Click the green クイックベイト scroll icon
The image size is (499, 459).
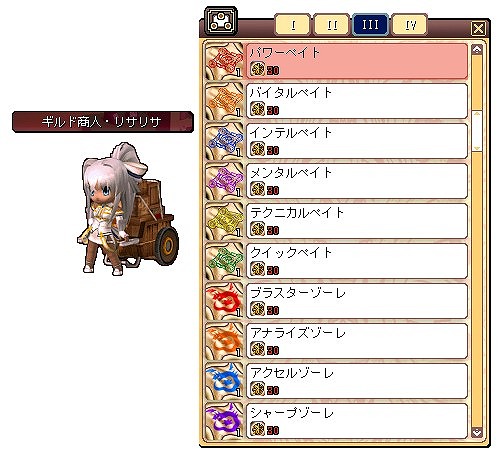point(224,261)
